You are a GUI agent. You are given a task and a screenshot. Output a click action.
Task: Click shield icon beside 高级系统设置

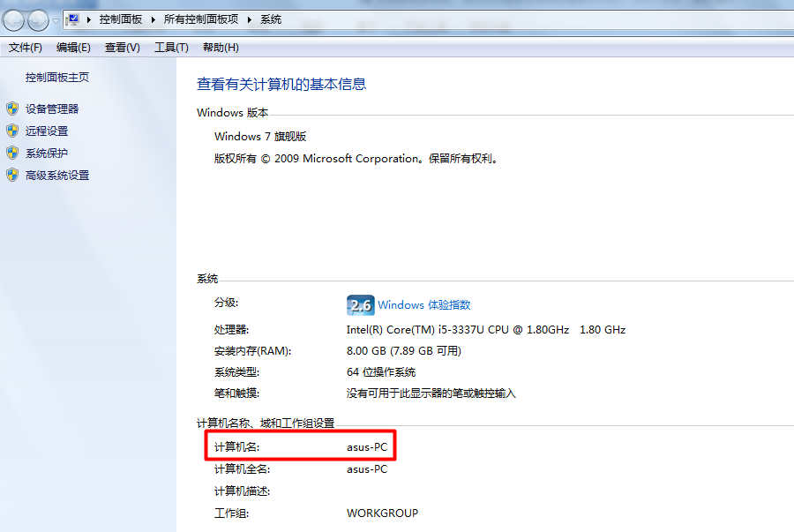(x=12, y=176)
